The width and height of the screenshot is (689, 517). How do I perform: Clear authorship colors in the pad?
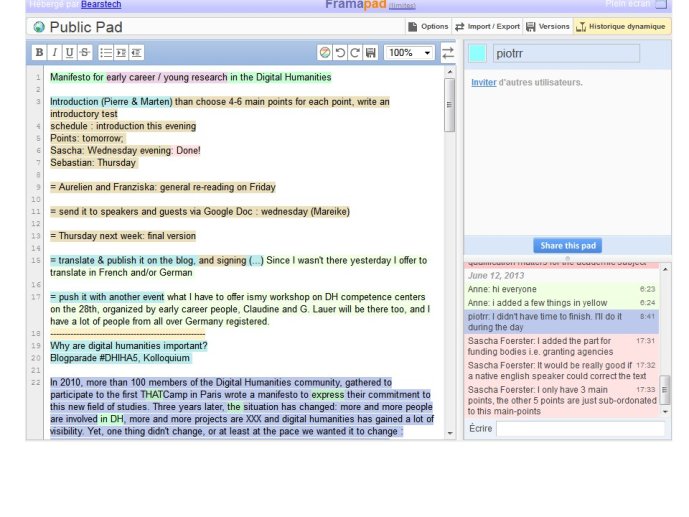(325, 53)
